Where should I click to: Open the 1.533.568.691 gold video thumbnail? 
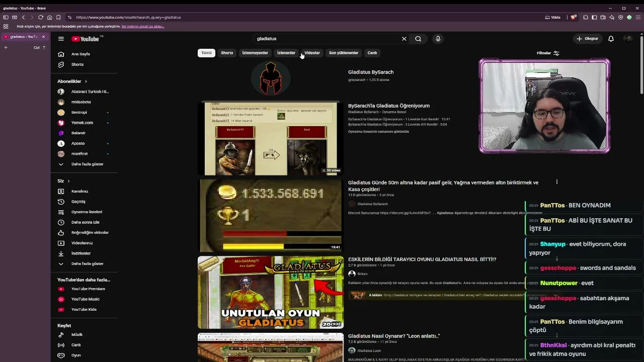click(x=271, y=216)
